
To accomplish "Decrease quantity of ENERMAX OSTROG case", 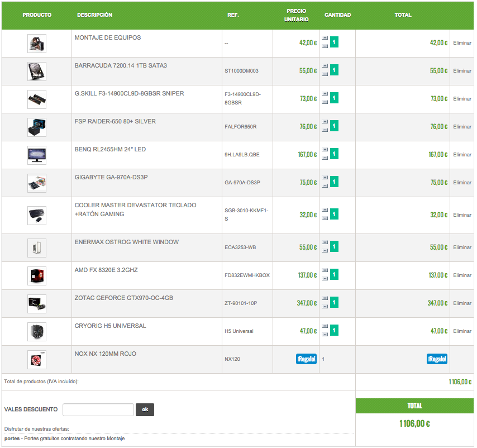I will [x=325, y=251].
